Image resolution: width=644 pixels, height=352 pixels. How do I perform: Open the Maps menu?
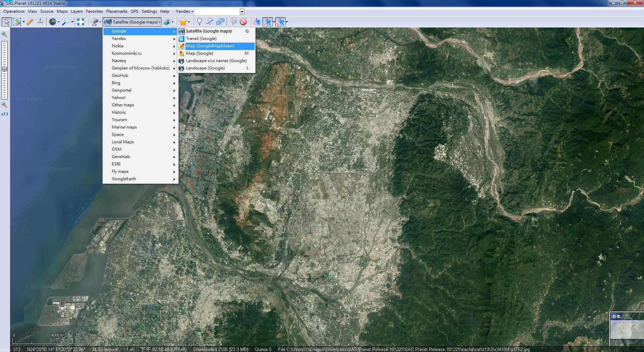pos(62,11)
